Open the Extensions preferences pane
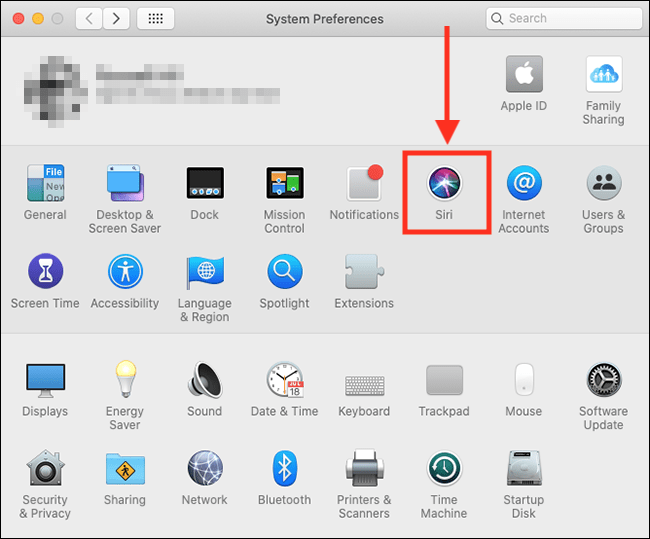The image size is (650, 539). [x=365, y=272]
